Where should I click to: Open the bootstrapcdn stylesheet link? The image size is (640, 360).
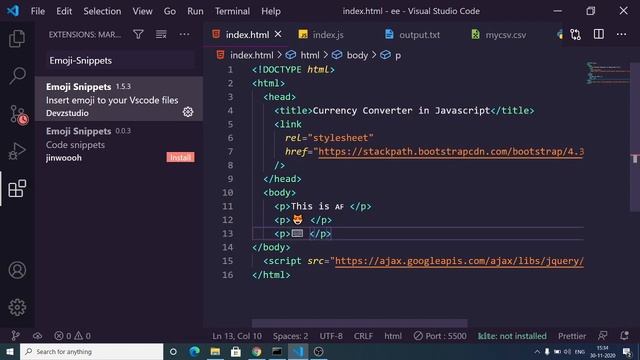pos(451,152)
